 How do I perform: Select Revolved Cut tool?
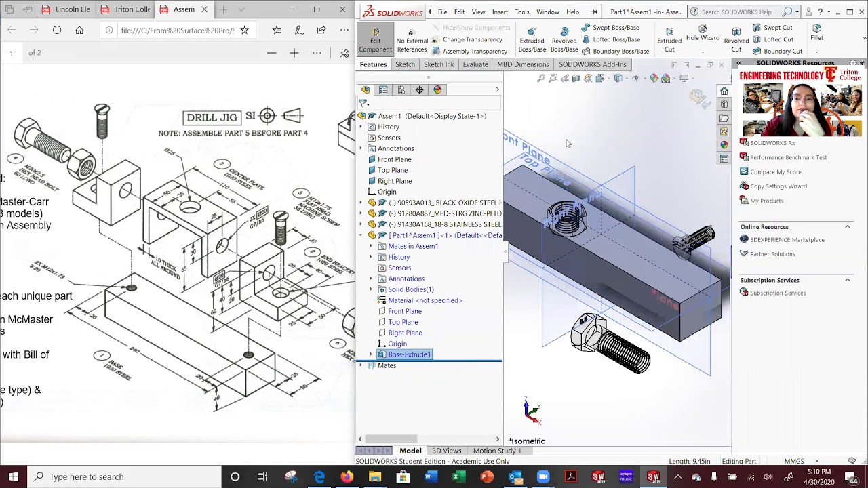[736, 40]
